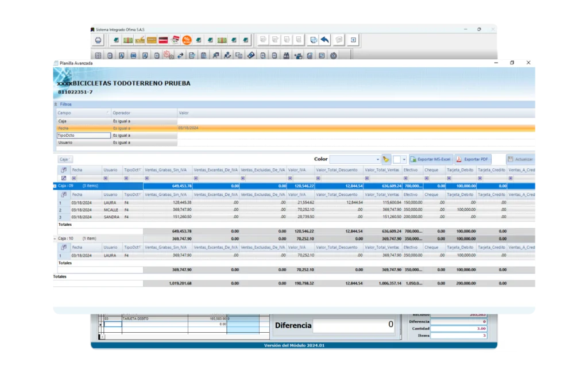Click the copy documents icon beside undo arrow
Image resolution: width=588 pixels, height=377 pixels.
[x=313, y=40]
